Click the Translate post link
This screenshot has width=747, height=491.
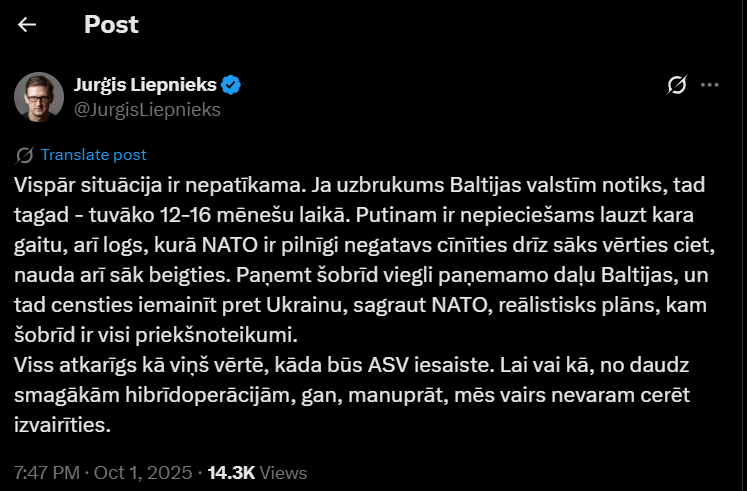pos(94,155)
